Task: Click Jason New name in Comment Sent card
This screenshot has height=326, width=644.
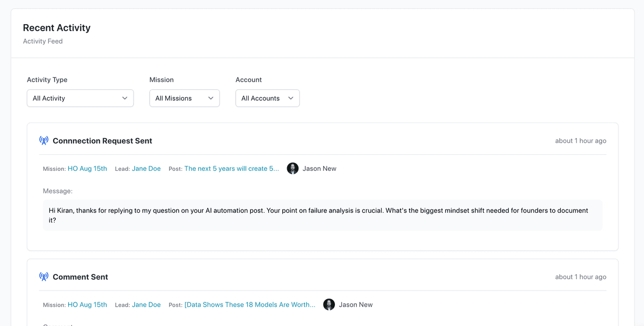Action: tap(356, 305)
